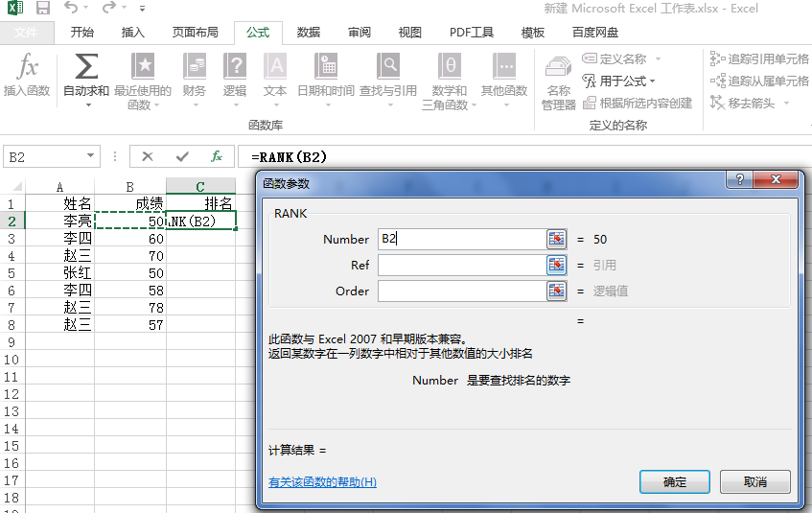Open the Date & Time (日期和时间) functions
This screenshot has width=812, height=513.
coord(326,81)
